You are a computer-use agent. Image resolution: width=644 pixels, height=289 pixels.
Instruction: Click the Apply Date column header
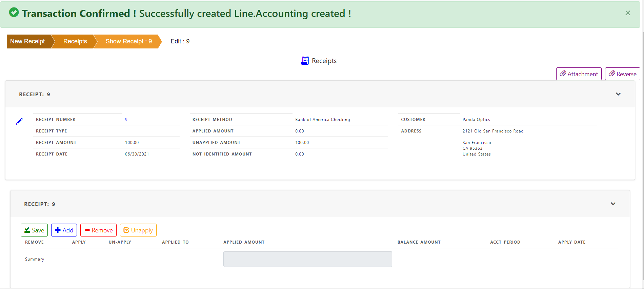tap(572, 242)
